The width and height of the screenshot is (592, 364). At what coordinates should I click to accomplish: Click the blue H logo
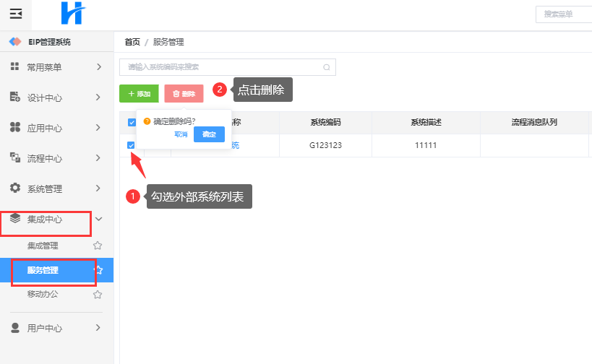73,13
